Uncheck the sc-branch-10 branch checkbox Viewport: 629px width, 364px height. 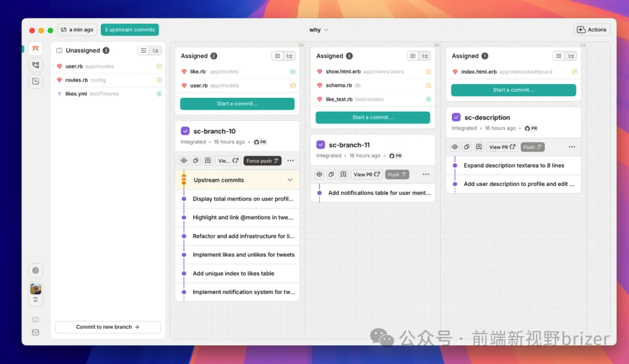point(185,131)
